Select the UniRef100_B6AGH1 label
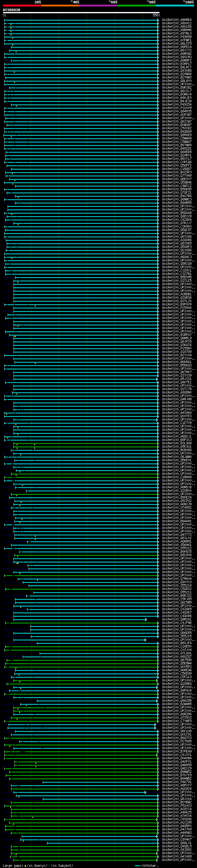Viewport: 197px width, 868px height. (x=177, y=521)
